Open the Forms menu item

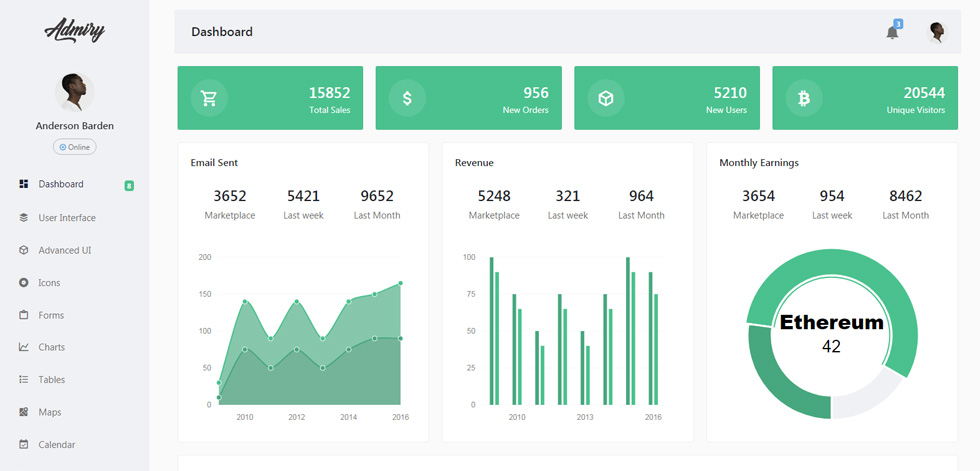pyautogui.click(x=51, y=315)
